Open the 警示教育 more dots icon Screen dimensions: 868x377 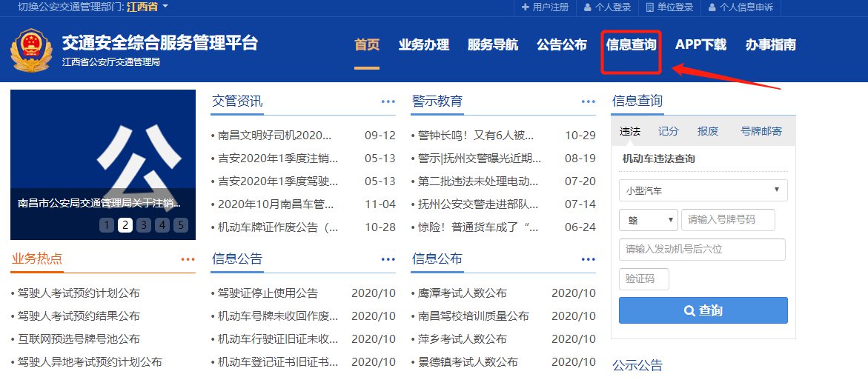point(588,101)
